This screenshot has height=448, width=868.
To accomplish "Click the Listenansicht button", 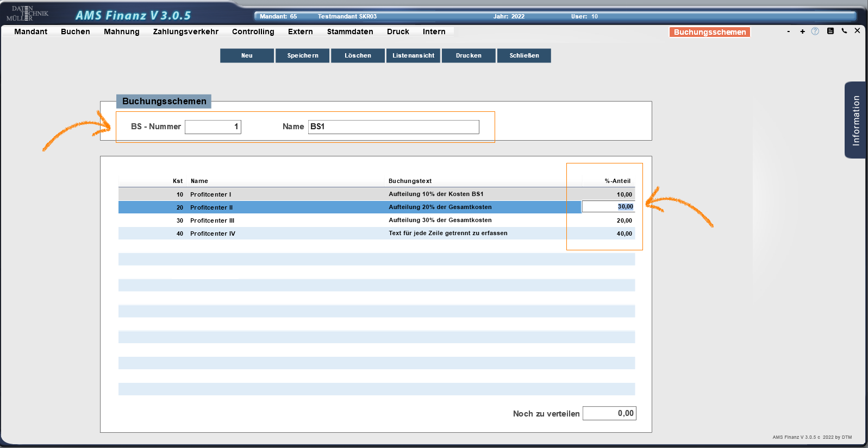I will click(413, 55).
